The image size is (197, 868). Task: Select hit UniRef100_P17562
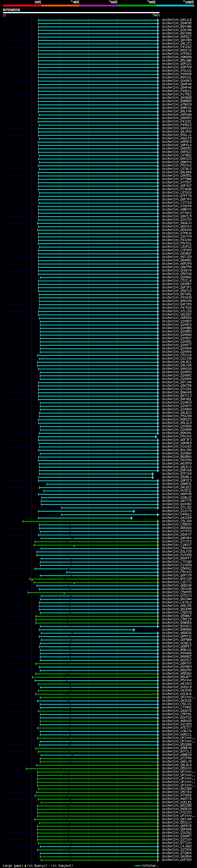[x=177, y=94]
